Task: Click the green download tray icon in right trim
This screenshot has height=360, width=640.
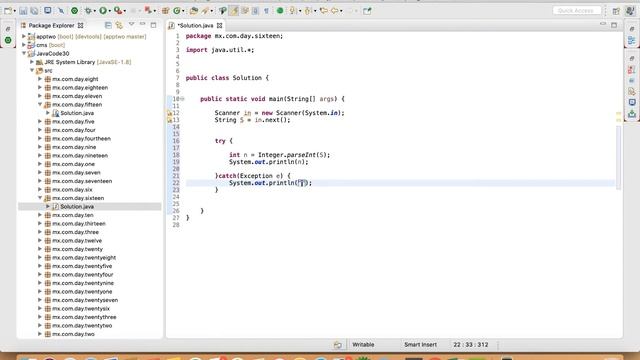Action: point(632,113)
